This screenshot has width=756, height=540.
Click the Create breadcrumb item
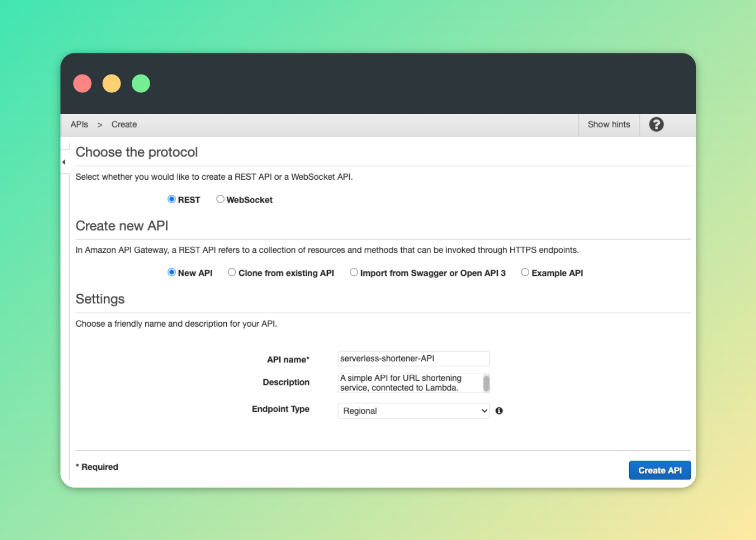point(124,124)
